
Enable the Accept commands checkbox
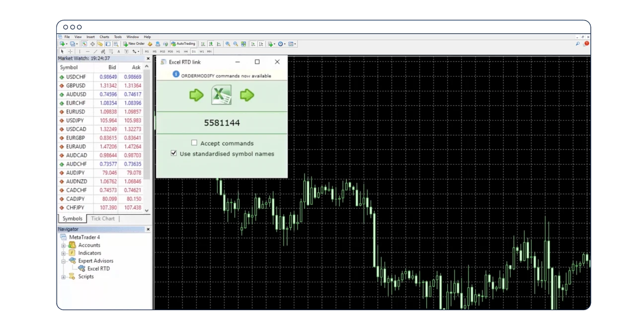pyautogui.click(x=194, y=143)
